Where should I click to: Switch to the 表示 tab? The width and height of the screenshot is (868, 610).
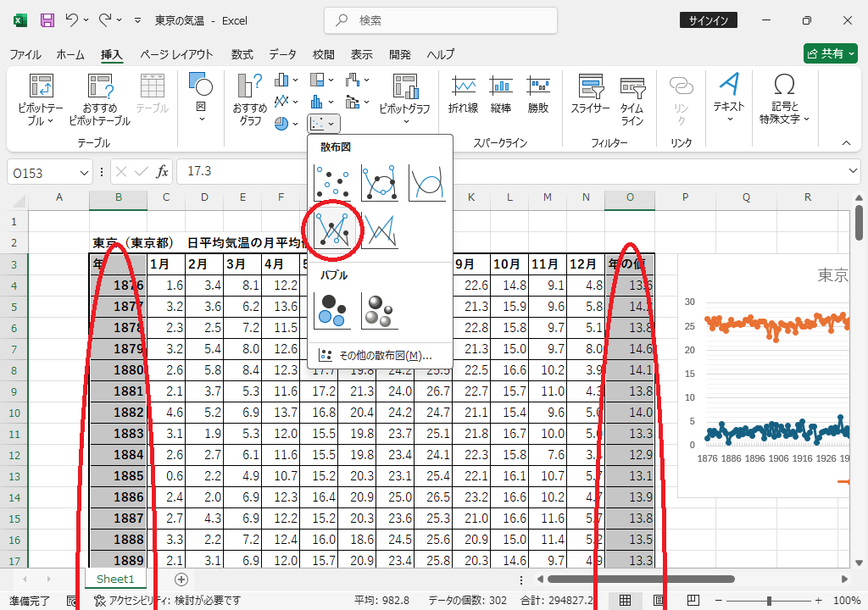point(361,54)
